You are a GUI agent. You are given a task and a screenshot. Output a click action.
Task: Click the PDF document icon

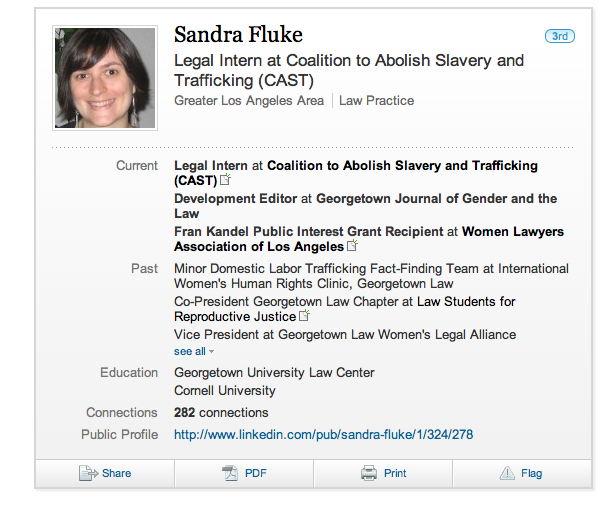pyautogui.click(x=229, y=473)
